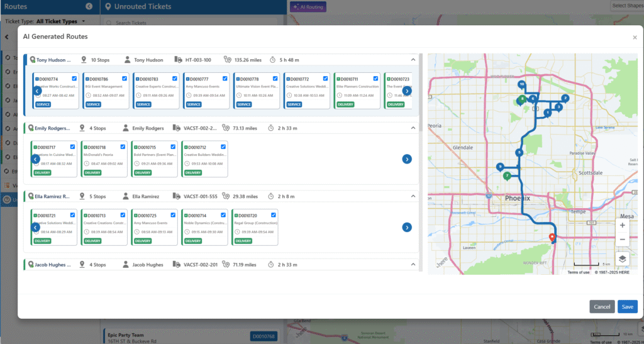Collapse the Tony Hudson route section
This screenshot has width=644, height=344.
413,60
